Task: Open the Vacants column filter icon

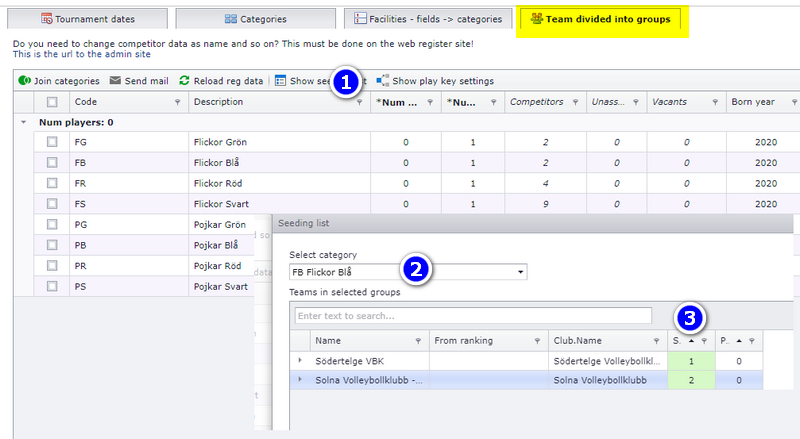Action: [x=715, y=102]
